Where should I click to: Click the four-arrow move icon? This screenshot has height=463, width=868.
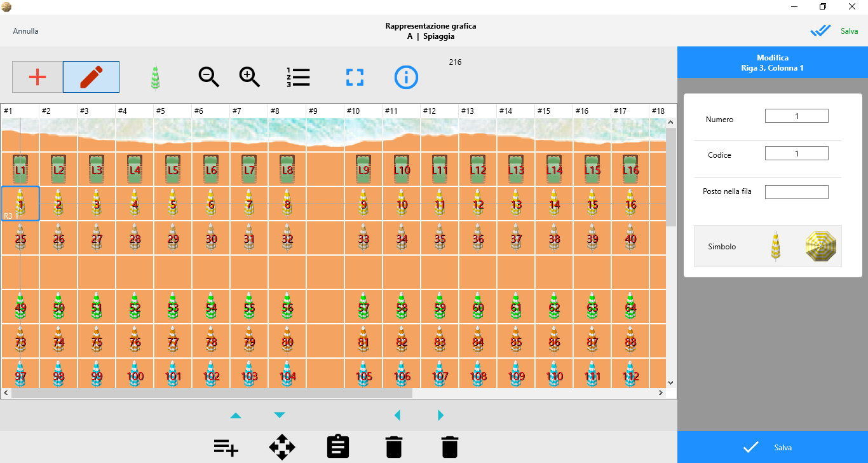point(282,447)
